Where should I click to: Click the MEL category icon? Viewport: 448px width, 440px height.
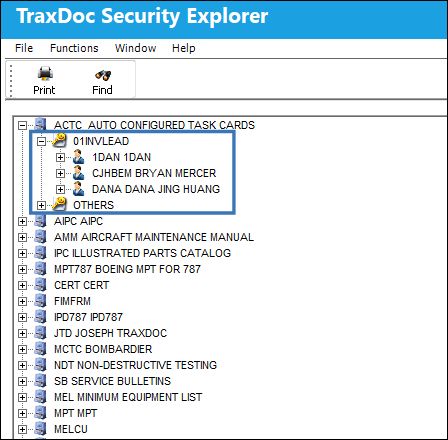point(40,396)
